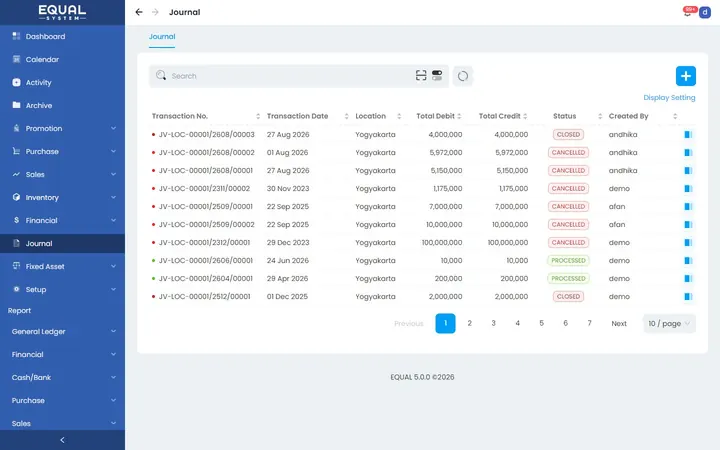Open notifications bell with 99+ badge
The width and height of the screenshot is (720, 450).
coord(688,12)
